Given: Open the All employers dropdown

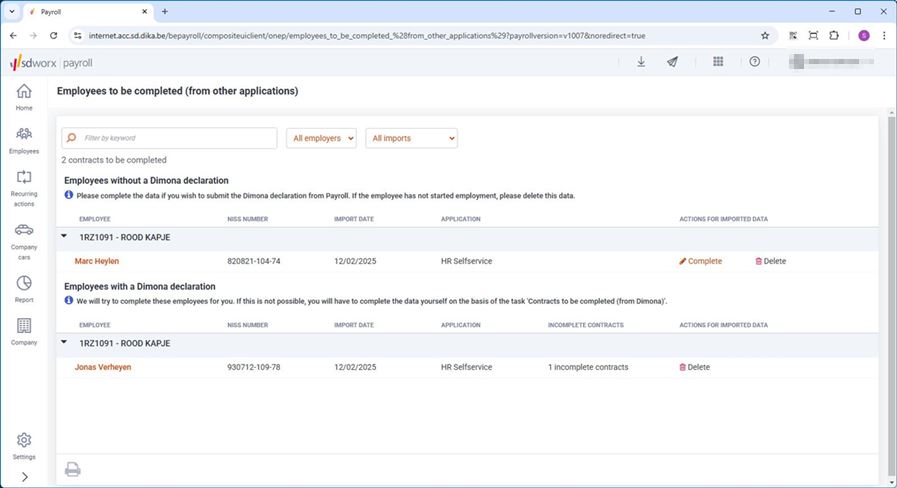Looking at the screenshot, I should tap(321, 138).
